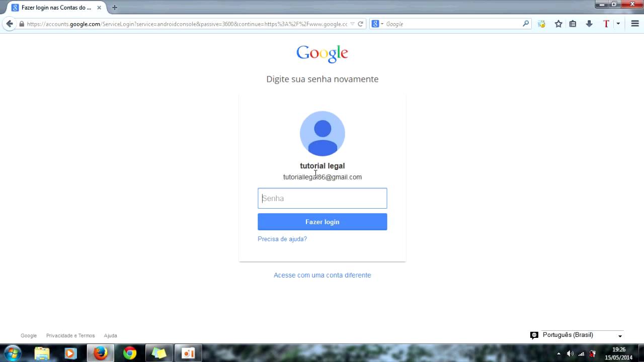Viewport: 644px width, 362px height.
Task: Open the downloads arrow icon
Action: [x=589, y=24]
